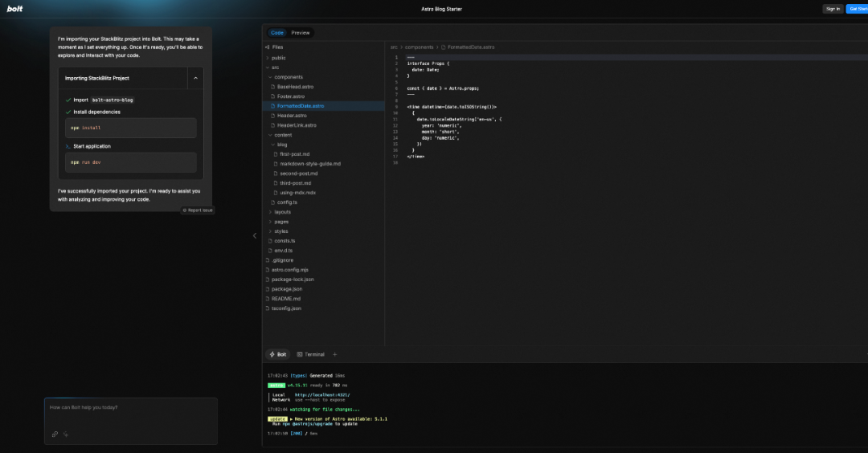Open package.json

click(287, 289)
